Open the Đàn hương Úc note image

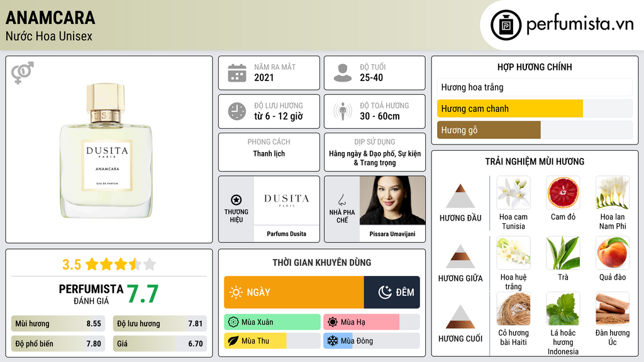[613, 309]
